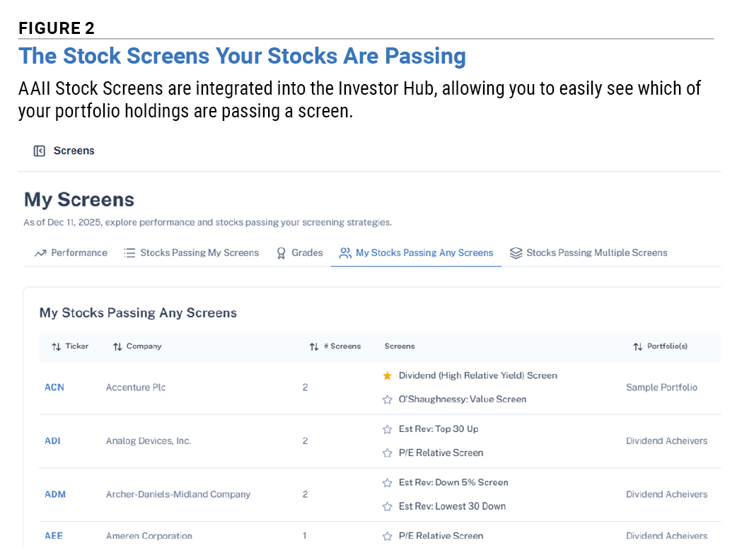Sort by Portfolio(s) column

point(661,346)
